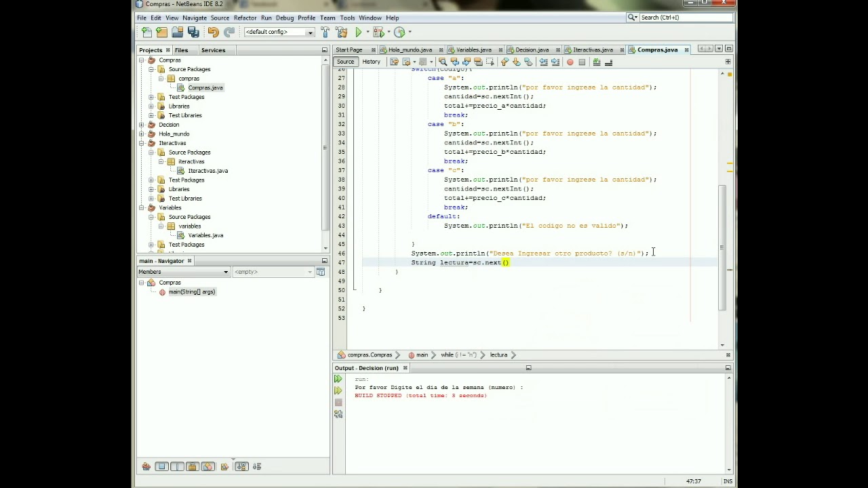The width and height of the screenshot is (868, 488).
Task: Click the New File toolbar icon
Action: coord(146,32)
